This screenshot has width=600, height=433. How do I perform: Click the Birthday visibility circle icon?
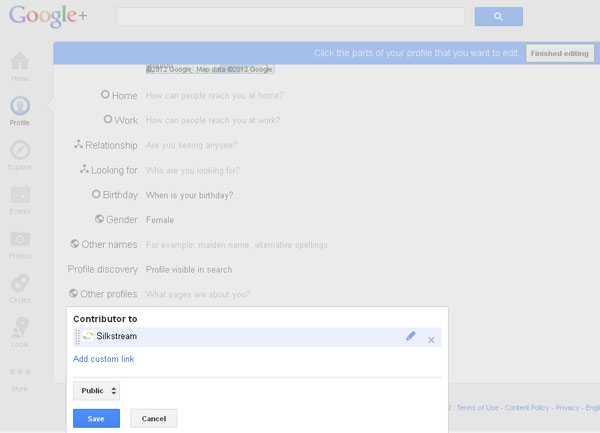pos(96,194)
